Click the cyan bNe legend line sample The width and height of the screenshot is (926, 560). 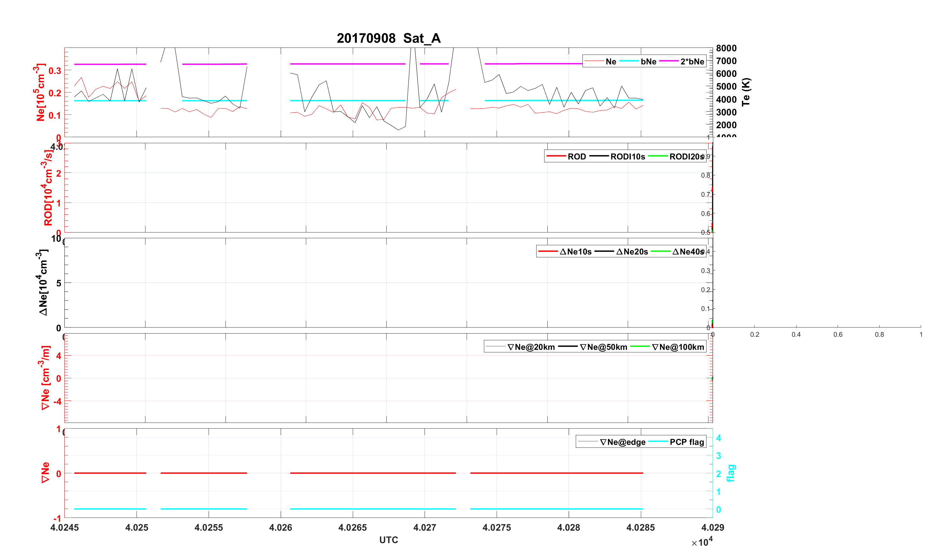(629, 61)
